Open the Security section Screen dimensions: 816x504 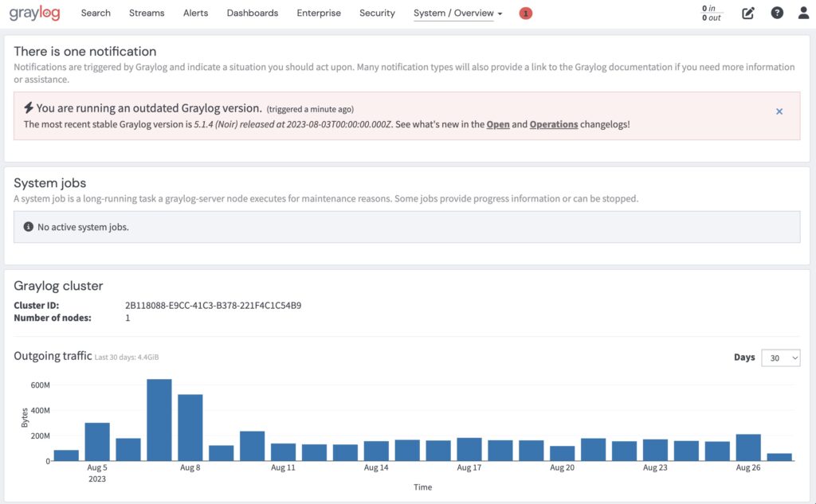point(377,13)
